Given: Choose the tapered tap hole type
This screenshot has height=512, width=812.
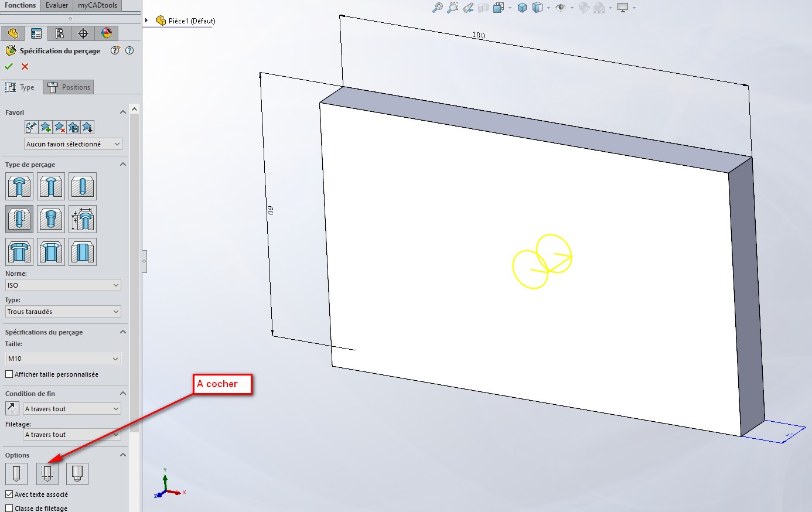Looking at the screenshot, I should pyautogui.click(x=51, y=219).
